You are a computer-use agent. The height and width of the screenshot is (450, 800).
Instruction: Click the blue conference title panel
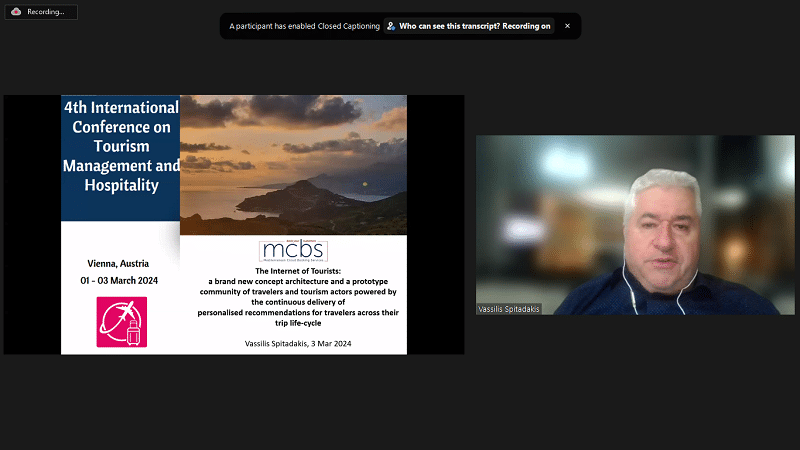click(121, 160)
